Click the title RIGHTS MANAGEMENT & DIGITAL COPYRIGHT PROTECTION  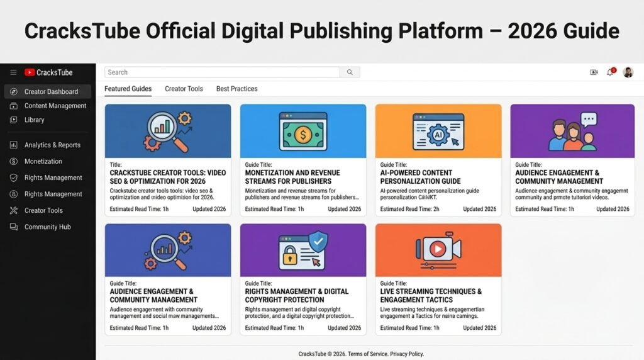[297, 296]
